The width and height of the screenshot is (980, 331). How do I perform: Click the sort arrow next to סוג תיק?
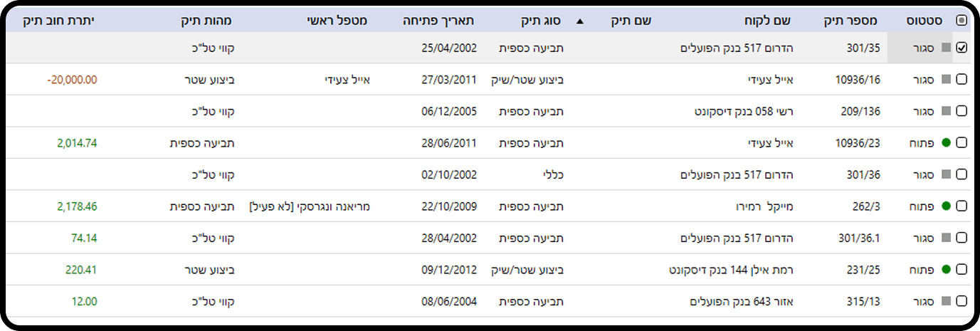[579, 21]
